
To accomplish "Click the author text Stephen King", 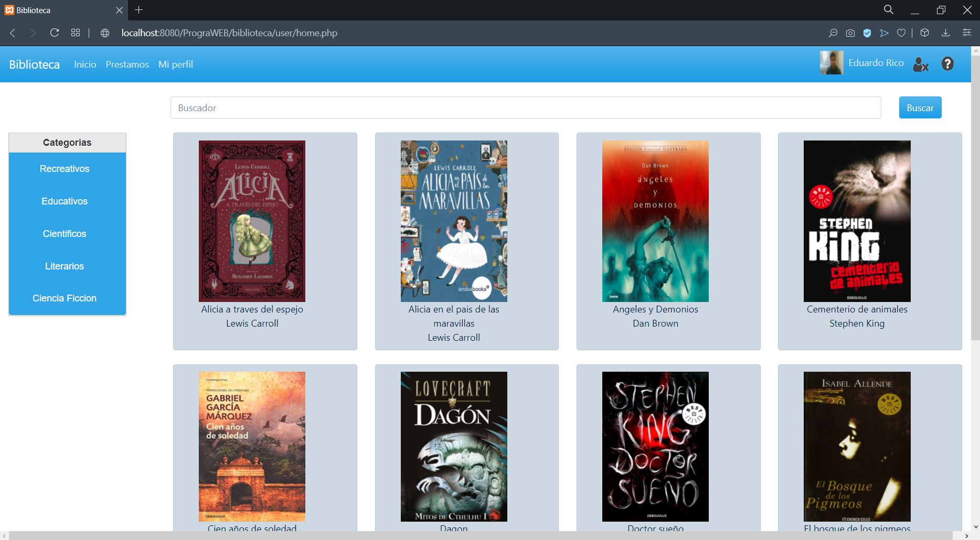I will 857,323.
